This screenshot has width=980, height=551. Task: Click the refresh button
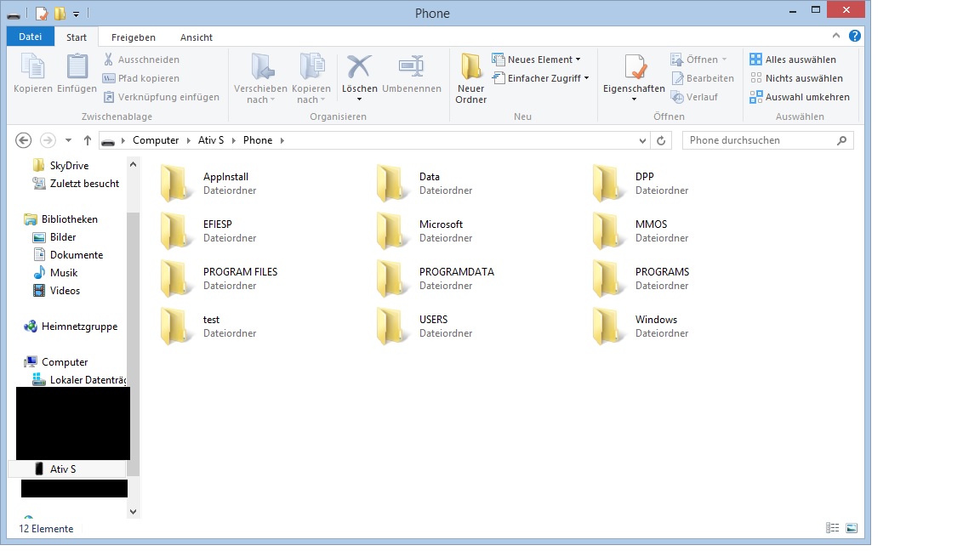pyautogui.click(x=661, y=140)
